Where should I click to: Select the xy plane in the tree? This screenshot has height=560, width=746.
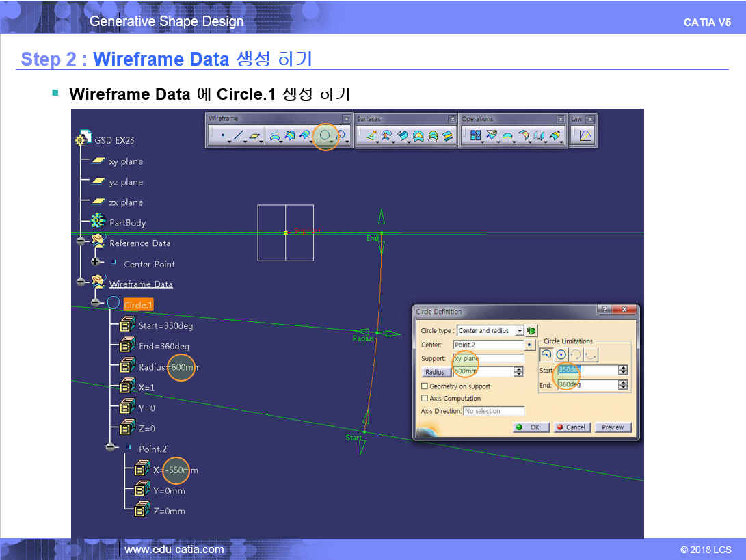[126, 161]
